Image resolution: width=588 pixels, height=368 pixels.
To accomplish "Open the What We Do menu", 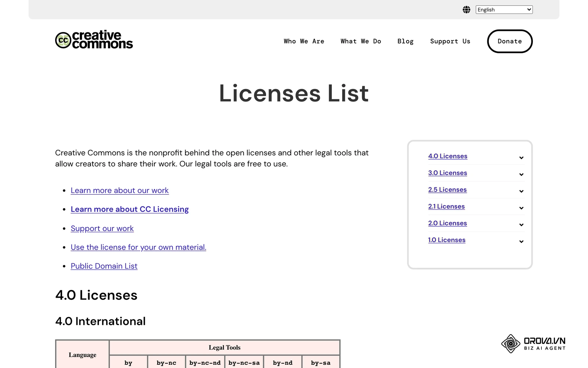I will point(361,41).
